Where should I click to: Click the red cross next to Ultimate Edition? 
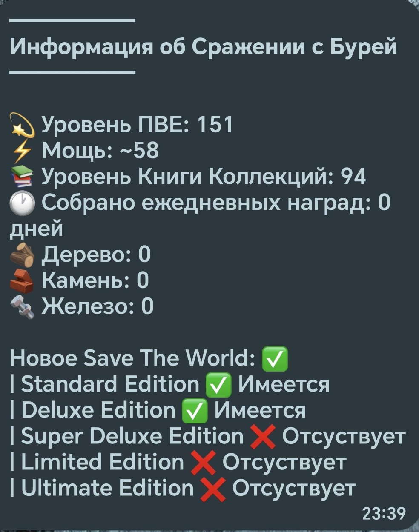[213, 489]
